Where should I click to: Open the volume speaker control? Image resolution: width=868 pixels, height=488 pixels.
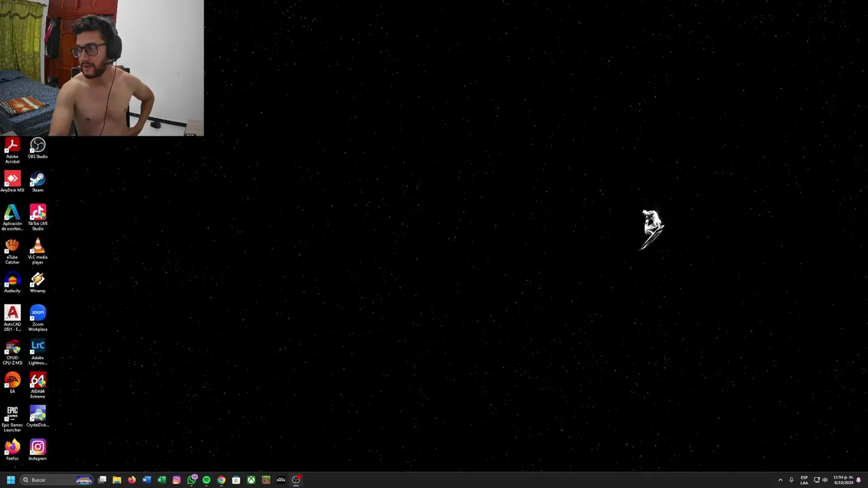tap(825, 480)
